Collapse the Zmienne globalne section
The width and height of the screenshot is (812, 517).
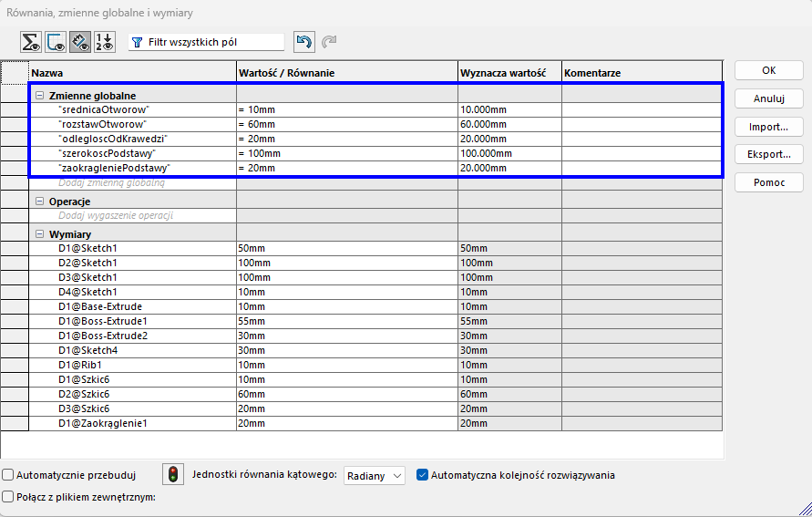(x=40, y=96)
